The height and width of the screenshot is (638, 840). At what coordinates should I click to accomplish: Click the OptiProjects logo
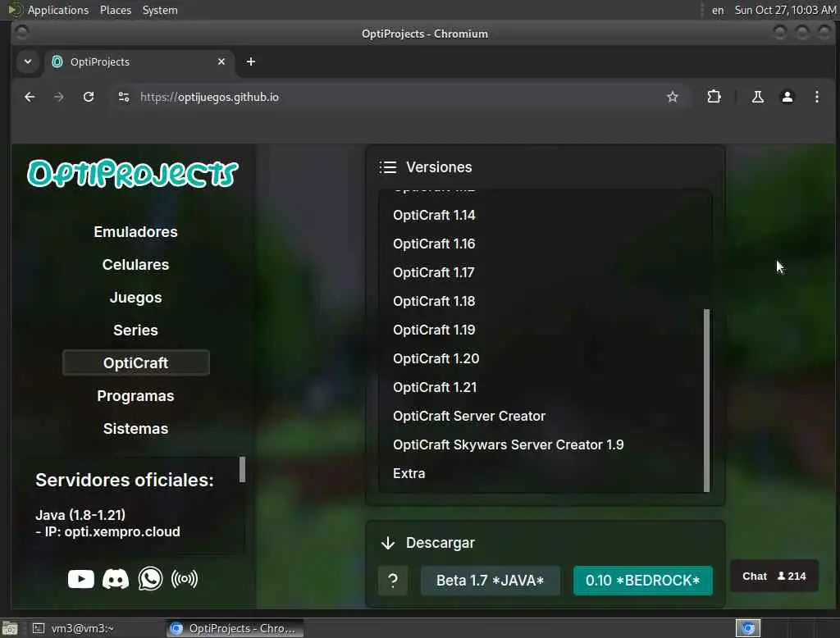[133, 174]
